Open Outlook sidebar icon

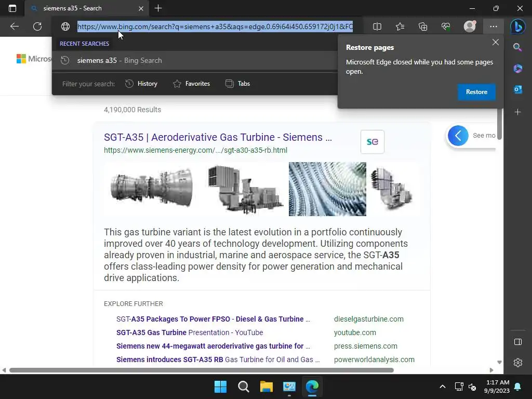[x=518, y=89]
